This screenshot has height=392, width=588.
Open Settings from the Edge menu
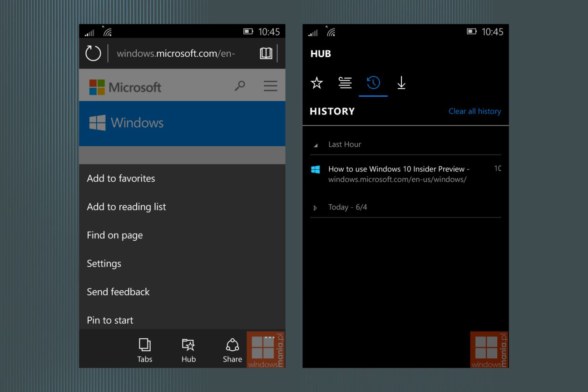point(104,263)
